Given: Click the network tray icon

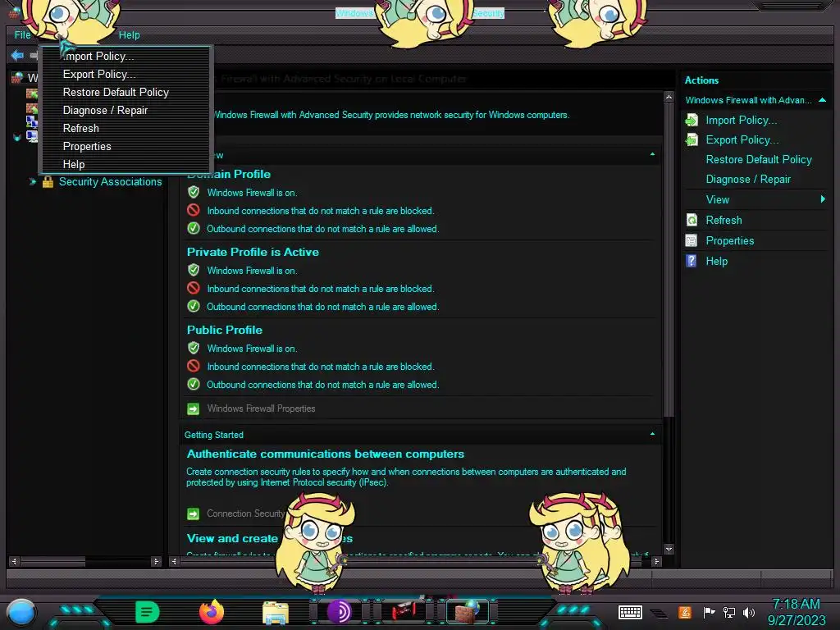Looking at the screenshot, I should [x=729, y=612].
